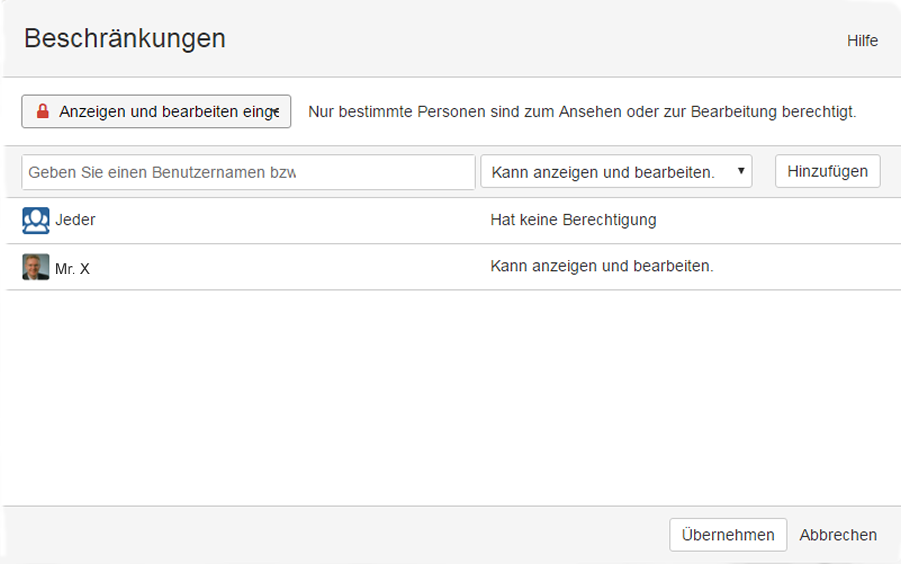Screen dimensions: 901x564
Task: Click Übernehmen to apply restrictions
Action: pos(727,535)
